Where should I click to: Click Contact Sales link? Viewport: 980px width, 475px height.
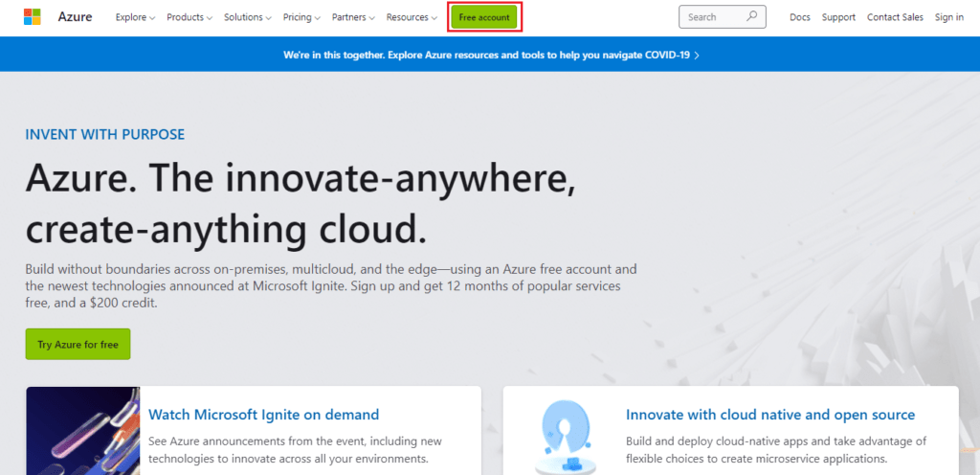895,17
